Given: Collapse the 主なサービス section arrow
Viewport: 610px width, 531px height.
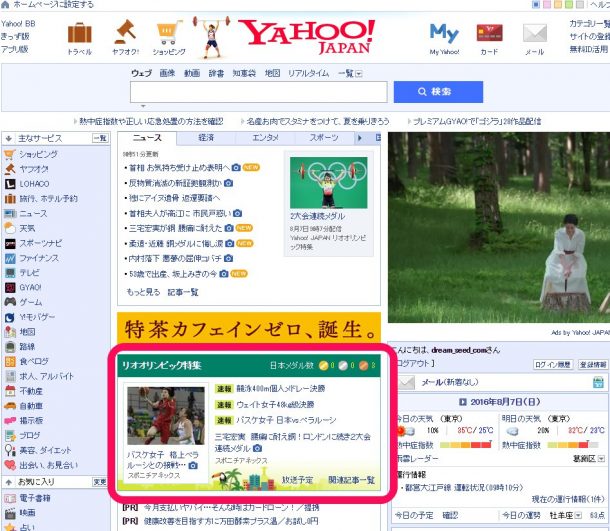Looking at the screenshot, I should click(8, 138).
